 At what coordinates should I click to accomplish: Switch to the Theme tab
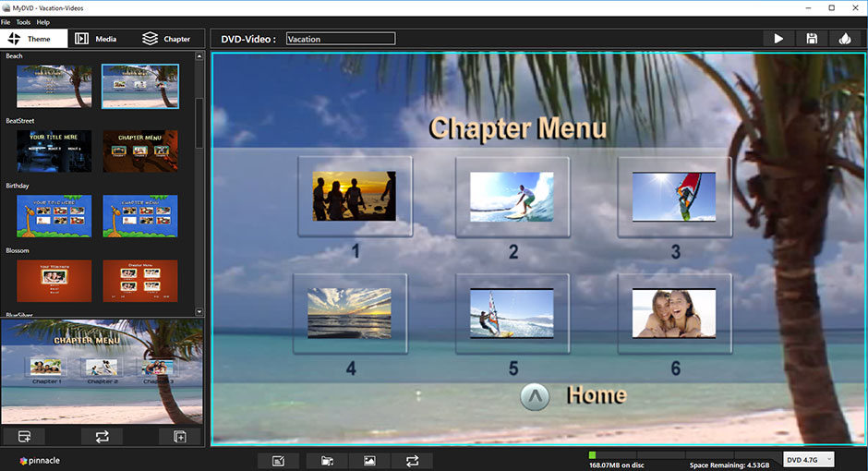(34, 39)
